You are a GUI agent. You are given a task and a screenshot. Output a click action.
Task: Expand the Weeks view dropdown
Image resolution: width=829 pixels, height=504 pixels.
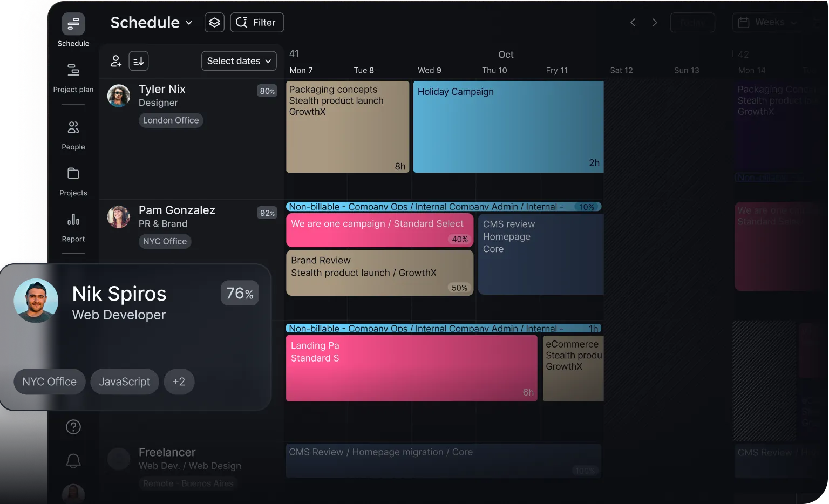pyautogui.click(x=766, y=22)
